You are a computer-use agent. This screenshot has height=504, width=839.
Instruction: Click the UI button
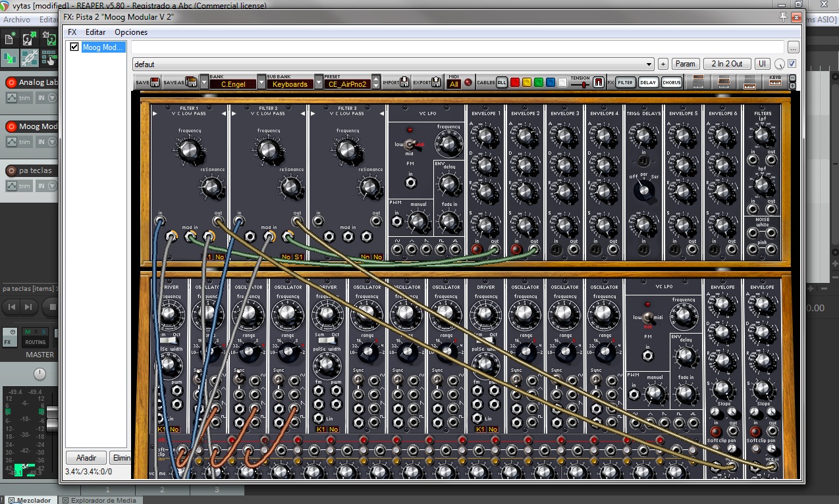pyautogui.click(x=763, y=64)
